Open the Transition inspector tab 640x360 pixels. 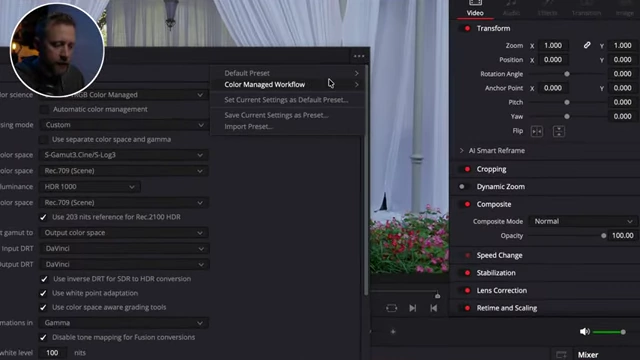(x=586, y=9)
